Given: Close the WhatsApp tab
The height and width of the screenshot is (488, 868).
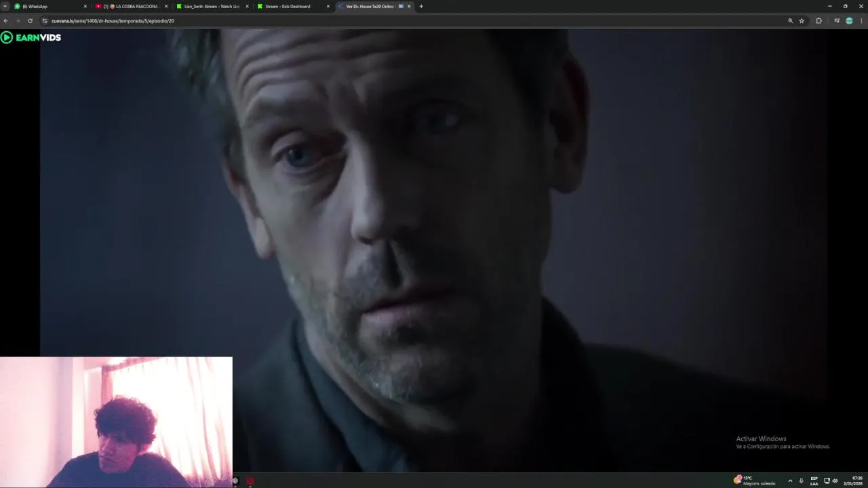Looking at the screenshot, I should (x=85, y=6).
